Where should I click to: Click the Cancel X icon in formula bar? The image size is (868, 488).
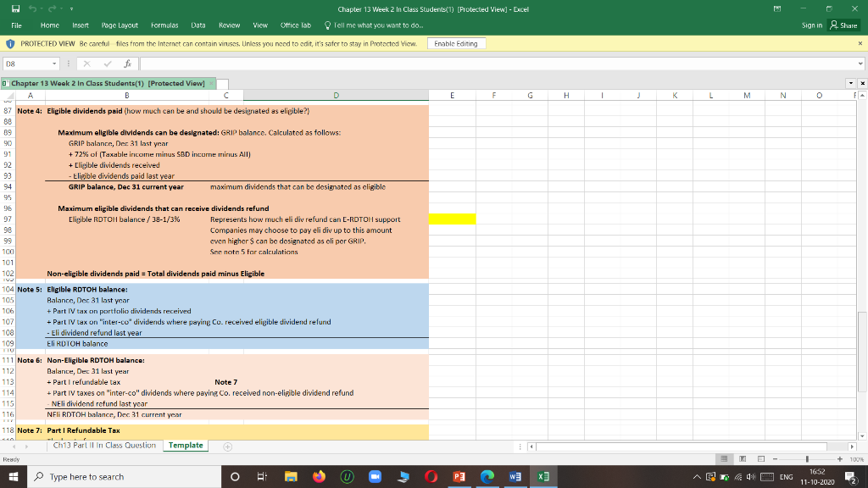pos(87,64)
